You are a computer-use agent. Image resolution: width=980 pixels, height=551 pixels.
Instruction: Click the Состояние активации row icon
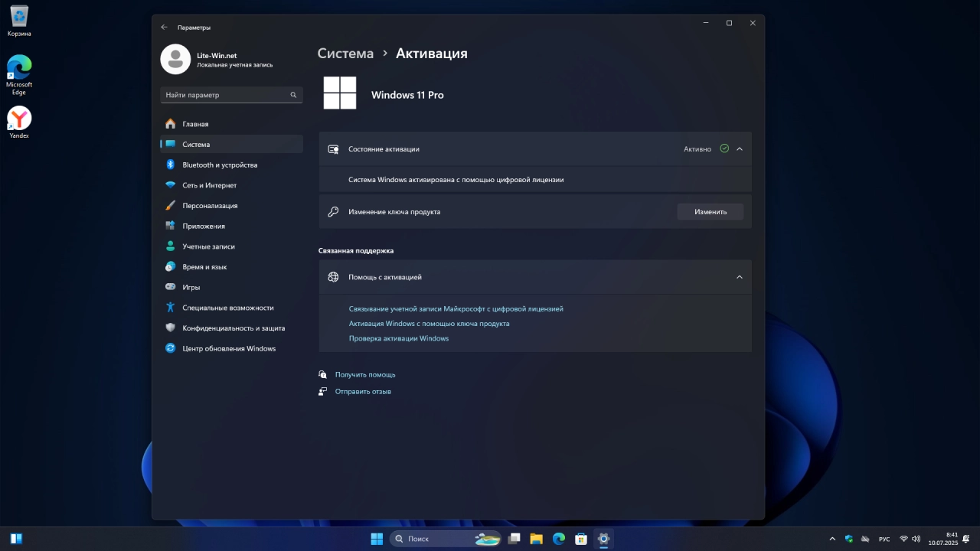point(333,149)
